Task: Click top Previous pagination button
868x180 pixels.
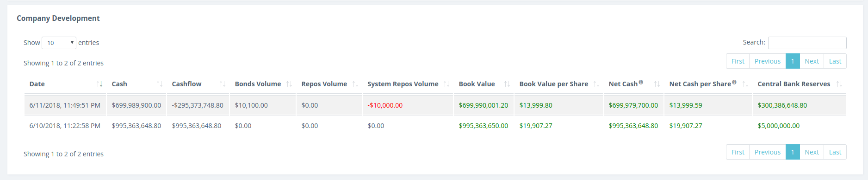Action: (x=768, y=61)
